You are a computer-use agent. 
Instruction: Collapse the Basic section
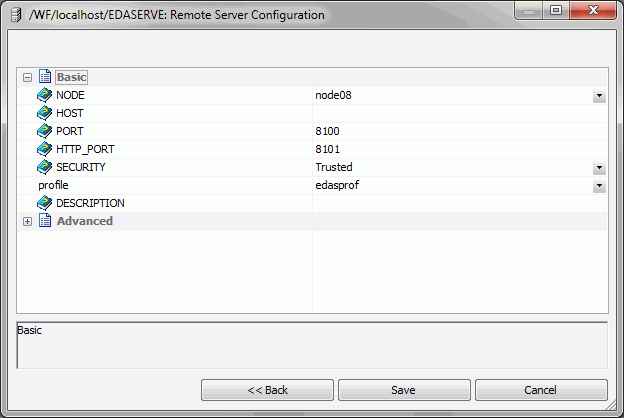point(27,77)
